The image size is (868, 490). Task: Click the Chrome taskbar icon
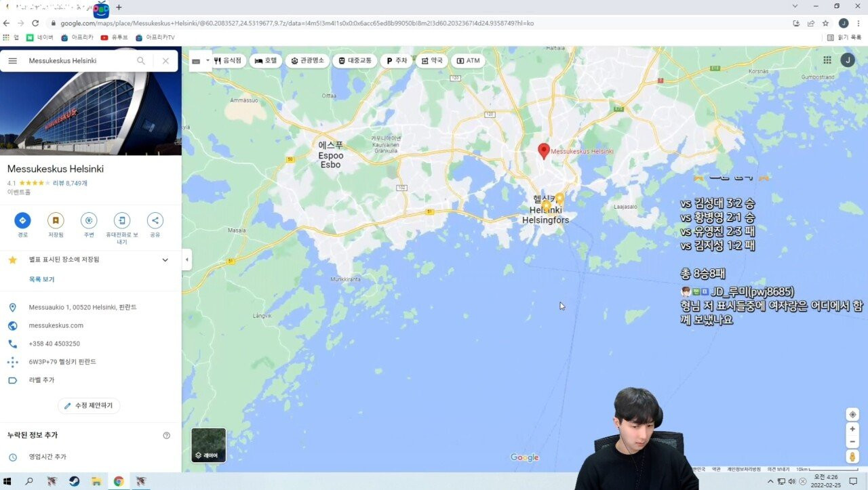119,482
